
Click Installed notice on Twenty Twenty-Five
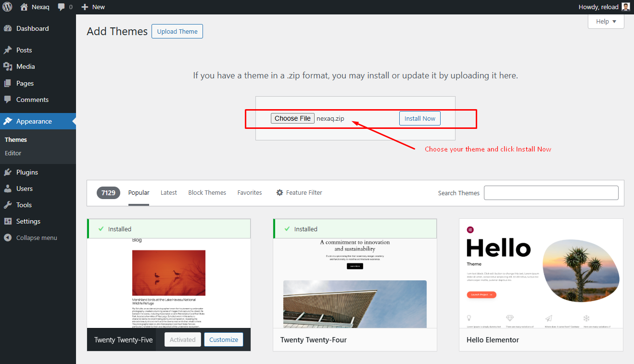[169, 228]
